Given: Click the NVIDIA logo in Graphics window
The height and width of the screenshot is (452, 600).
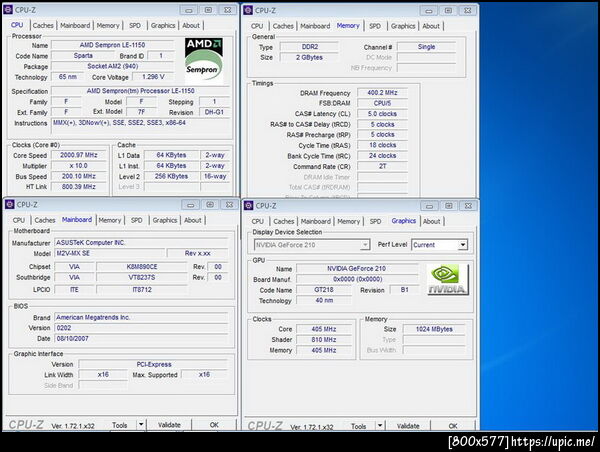Looking at the screenshot, I should click(x=448, y=279).
